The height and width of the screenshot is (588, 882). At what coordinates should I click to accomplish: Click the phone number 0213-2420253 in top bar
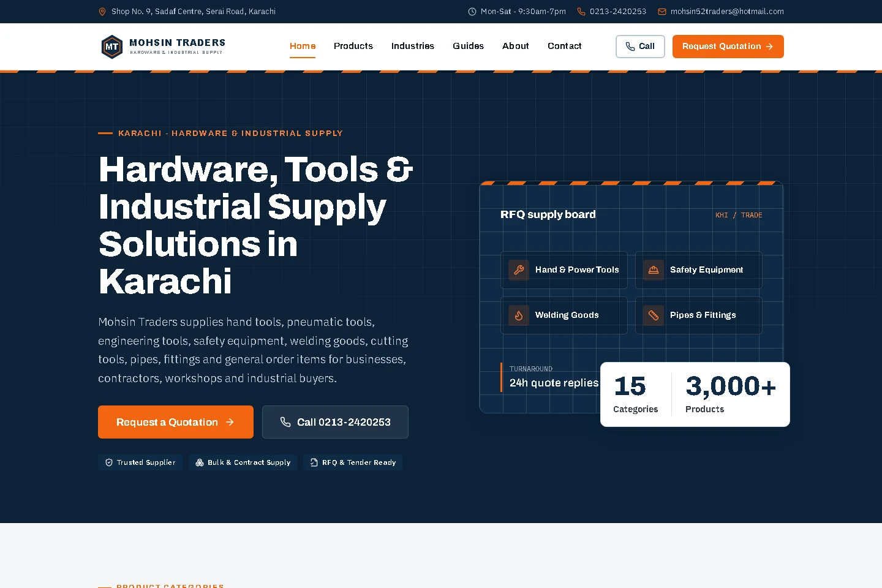[618, 12]
